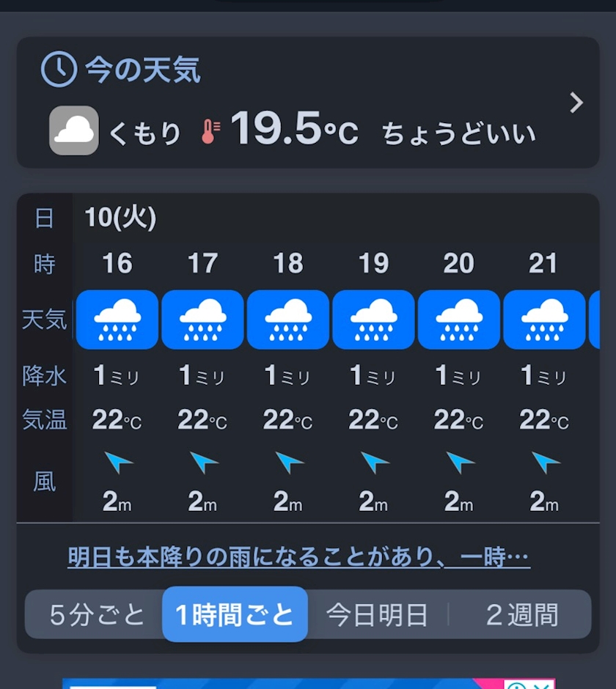Click the rain icon for 16 o'clock

click(x=117, y=320)
